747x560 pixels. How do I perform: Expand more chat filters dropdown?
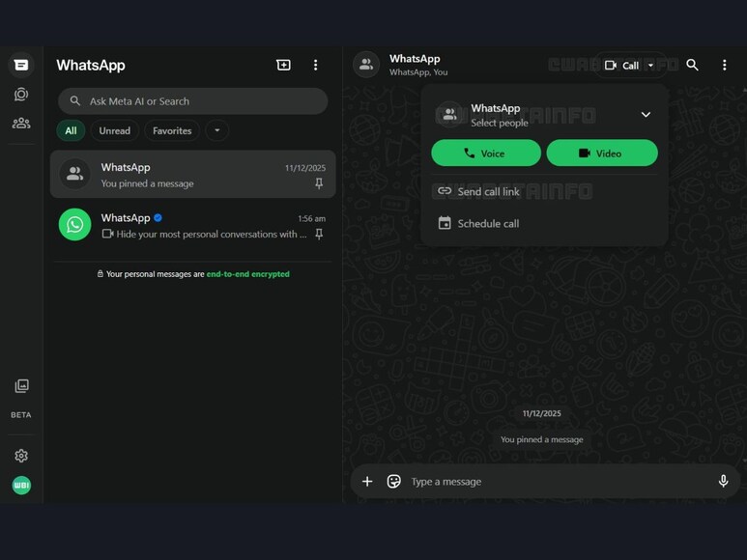point(216,130)
